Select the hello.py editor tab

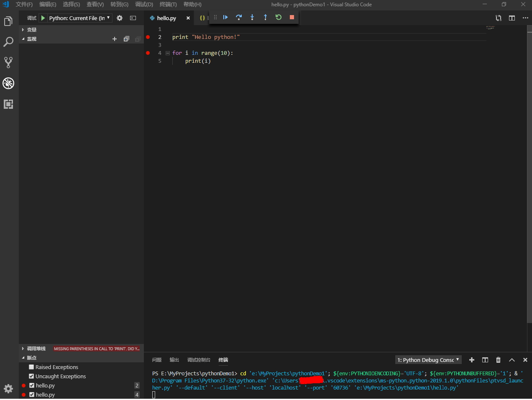click(166, 18)
